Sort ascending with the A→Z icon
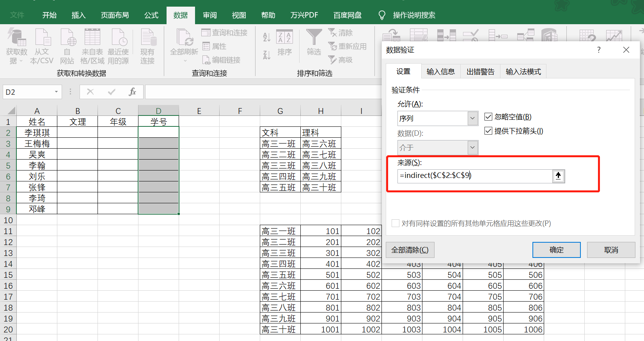The width and height of the screenshot is (644, 341). point(267,37)
